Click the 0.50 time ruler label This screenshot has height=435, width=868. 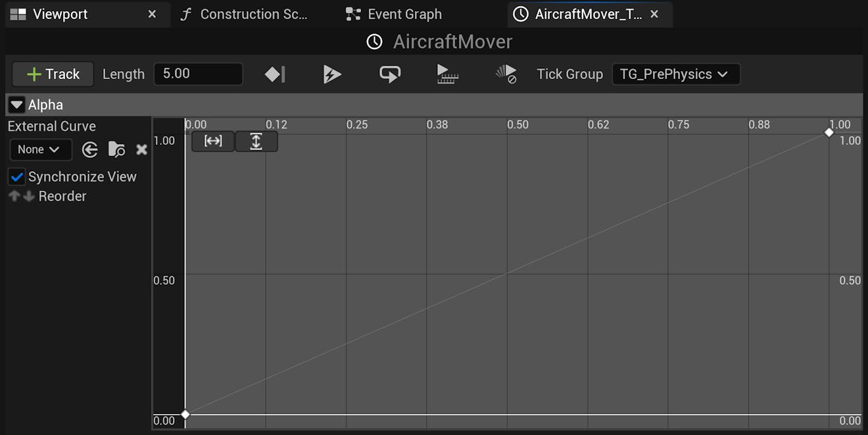tap(518, 124)
